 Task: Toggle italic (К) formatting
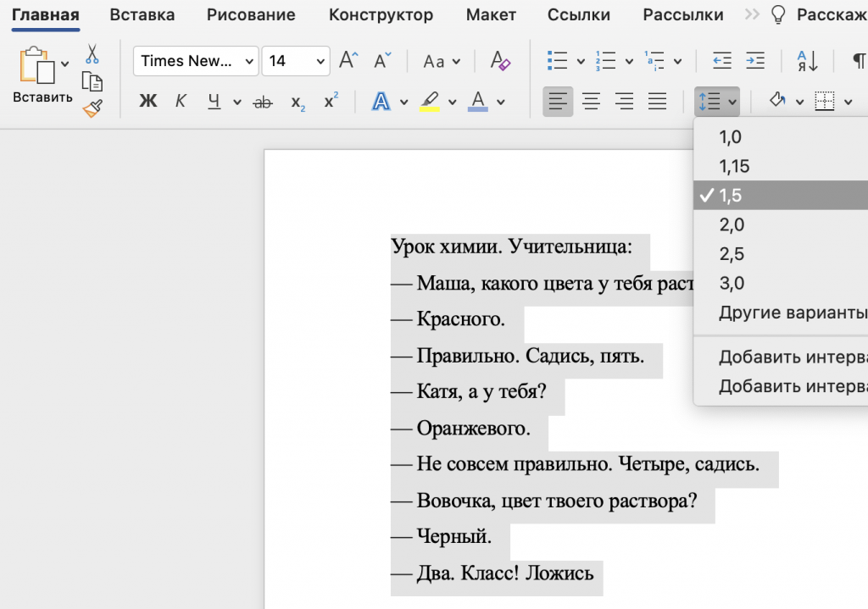(181, 102)
